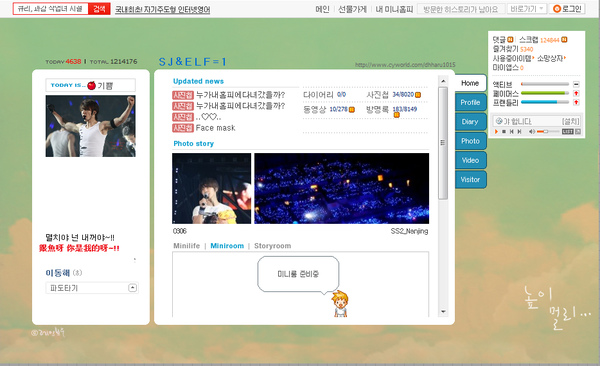Click the 페이머스 green progress bar
This screenshot has width=600, height=366.
coord(545,93)
